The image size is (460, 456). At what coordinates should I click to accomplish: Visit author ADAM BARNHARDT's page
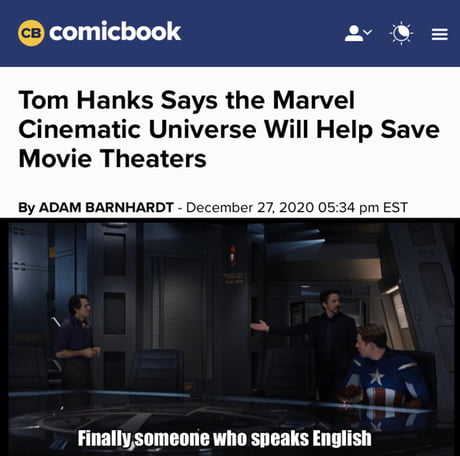[x=106, y=207]
